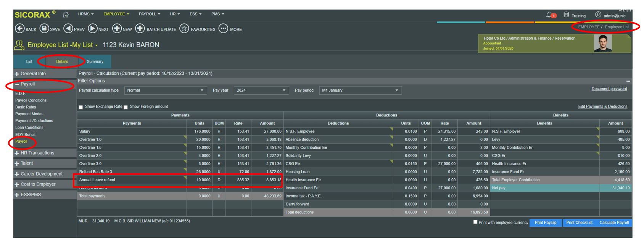Save the record with Save icon
Viewport: 644px width, 242px height.
[x=44, y=29]
